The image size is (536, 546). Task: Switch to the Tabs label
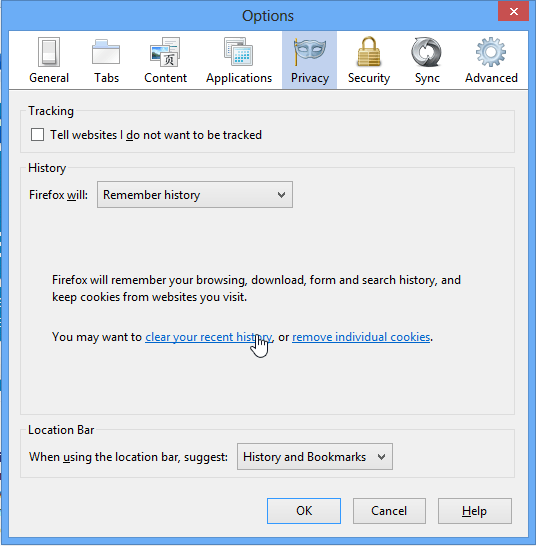point(106,78)
